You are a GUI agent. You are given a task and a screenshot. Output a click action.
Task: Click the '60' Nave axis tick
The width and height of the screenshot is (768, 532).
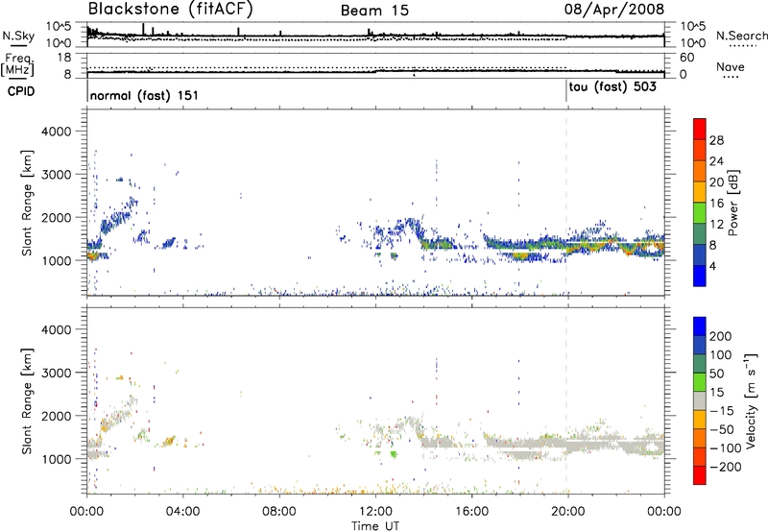click(x=687, y=58)
